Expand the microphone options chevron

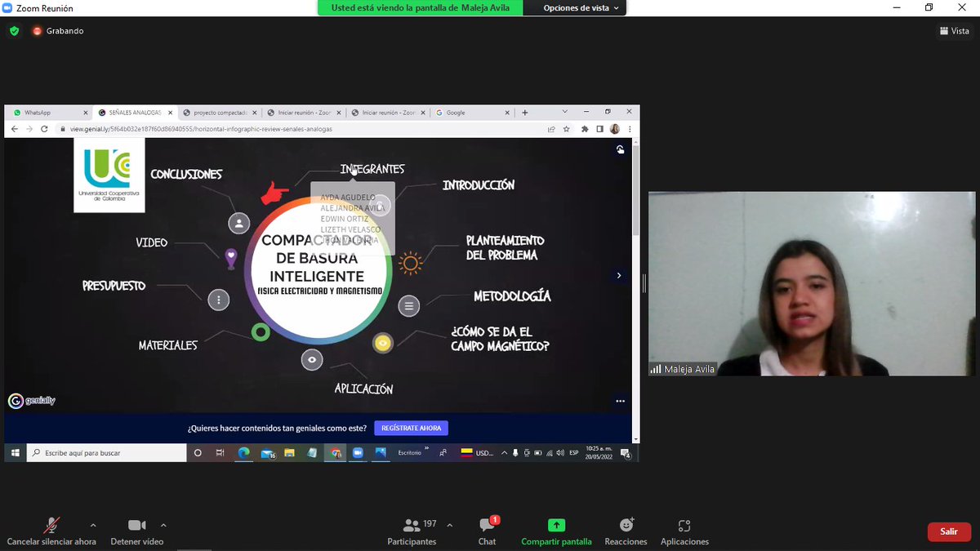point(92,526)
